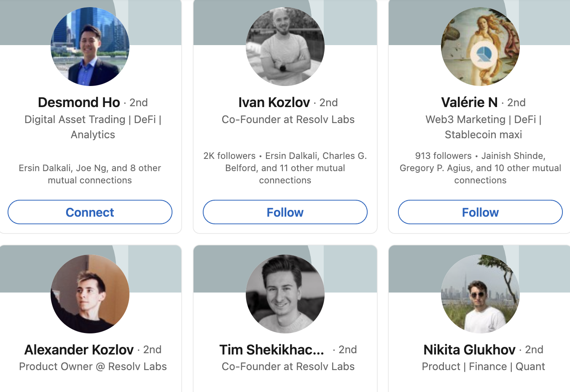This screenshot has width=570, height=392.
Task: Click the Ivan Kozlov name link
Action: [274, 102]
